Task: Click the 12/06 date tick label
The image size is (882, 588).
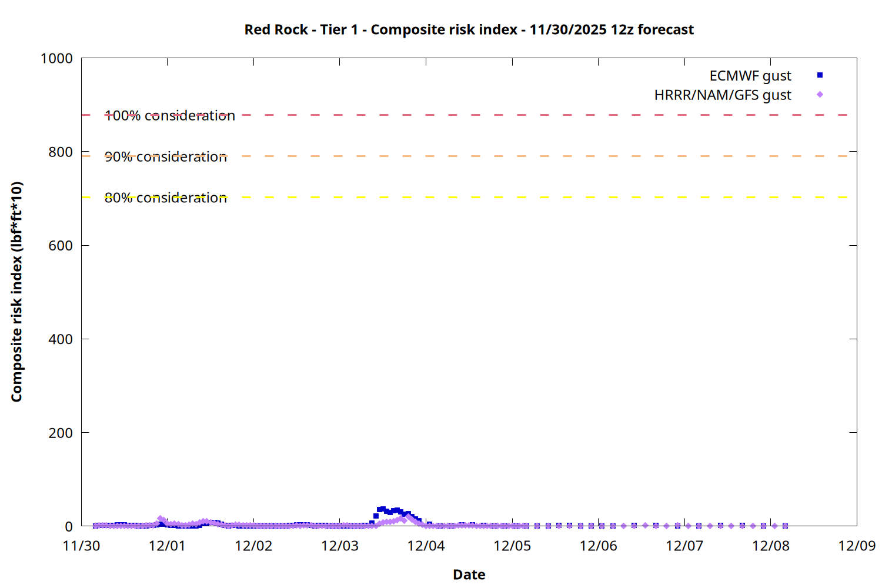Action: tap(599, 546)
